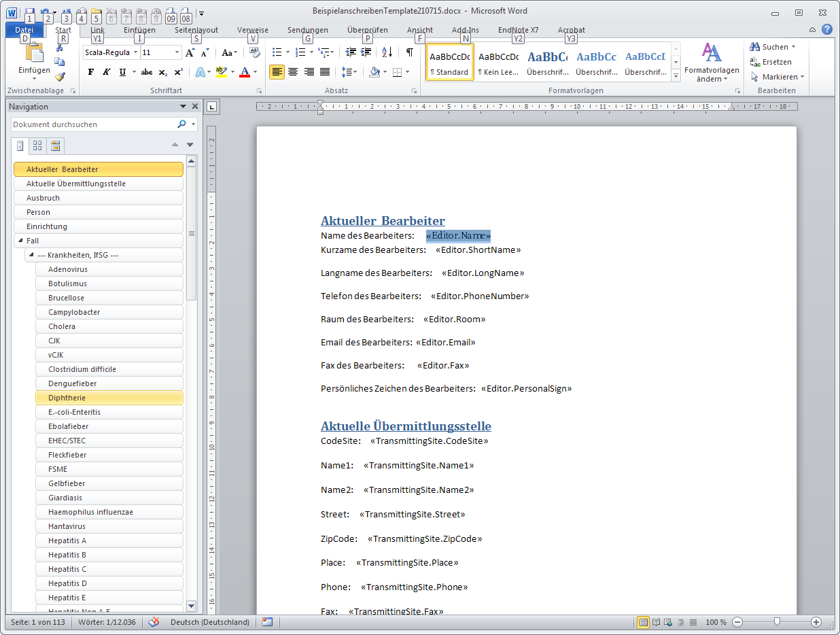Click the sort A-Z icon
This screenshot has height=635, width=840.
click(x=387, y=52)
